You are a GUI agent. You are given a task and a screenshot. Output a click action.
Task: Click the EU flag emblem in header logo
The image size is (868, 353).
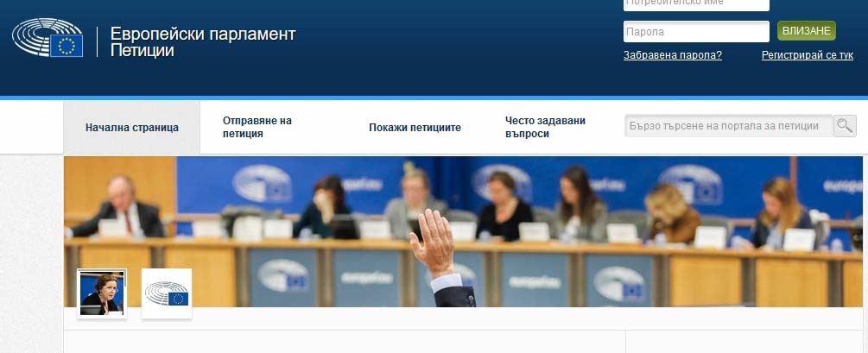point(67,46)
